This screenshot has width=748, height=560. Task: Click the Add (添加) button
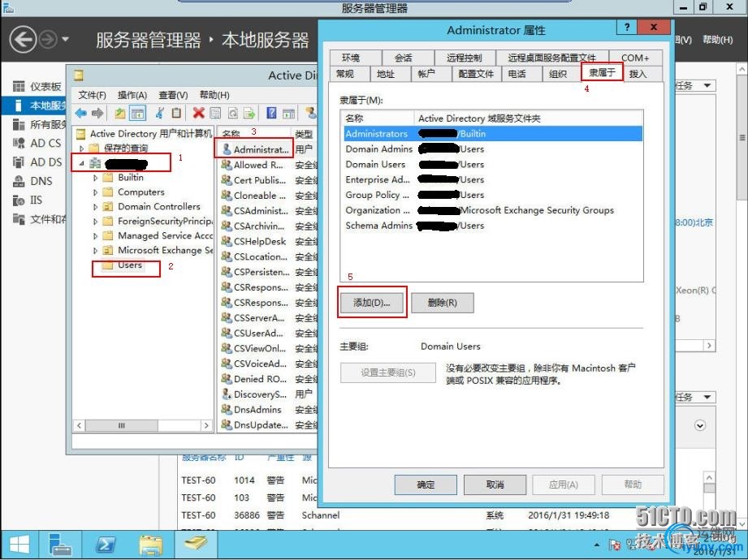click(x=372, y=303)
